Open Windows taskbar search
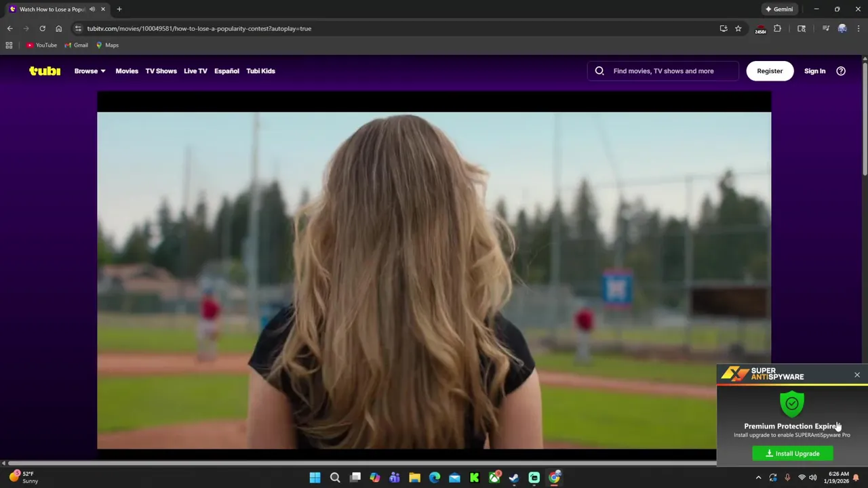 (x=335, y=478)
